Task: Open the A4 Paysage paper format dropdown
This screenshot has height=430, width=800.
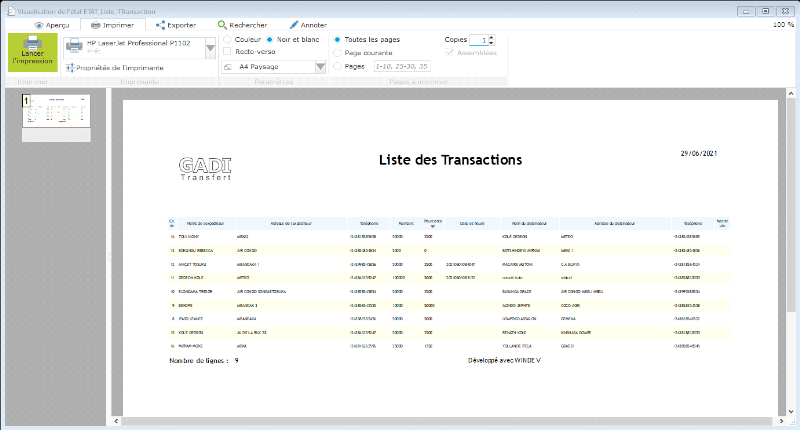Action: 320,66
